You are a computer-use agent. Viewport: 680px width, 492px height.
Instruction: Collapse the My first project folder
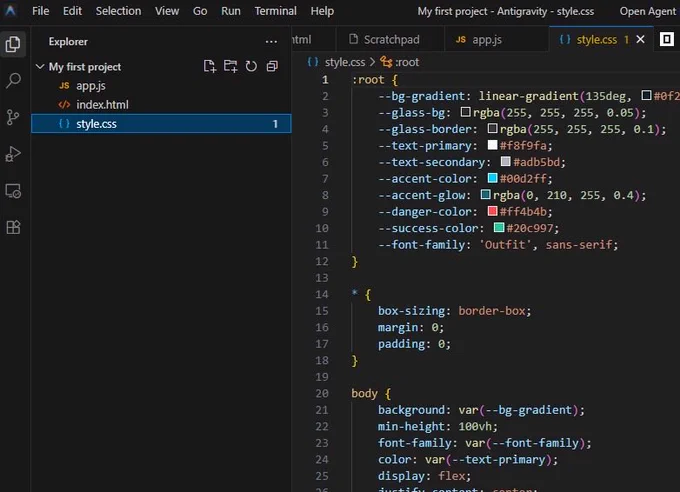[x=40, y=66]
